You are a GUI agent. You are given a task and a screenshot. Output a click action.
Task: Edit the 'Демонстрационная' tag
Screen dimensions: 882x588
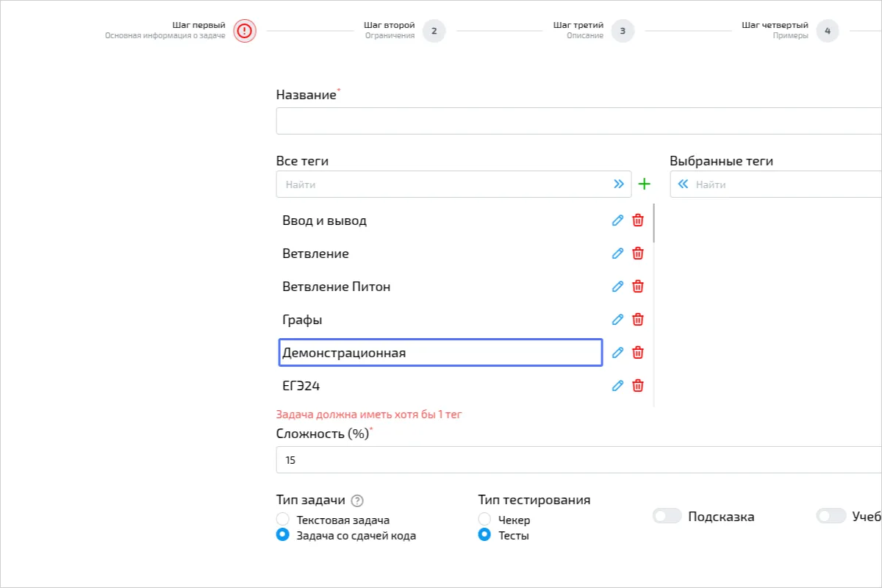coord(617,353)
